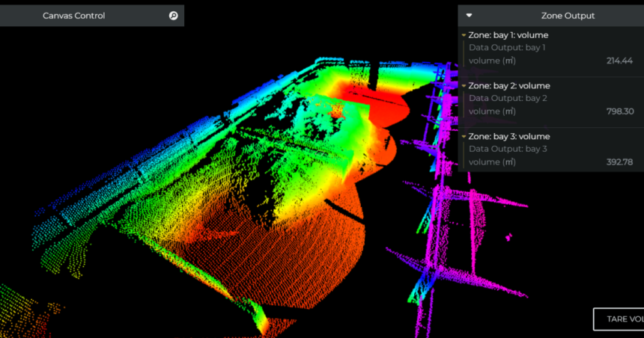This screenshot has height=338, width=644.
Task: Click the bay 3 volume value 392.78
Action: pos(619,162)
